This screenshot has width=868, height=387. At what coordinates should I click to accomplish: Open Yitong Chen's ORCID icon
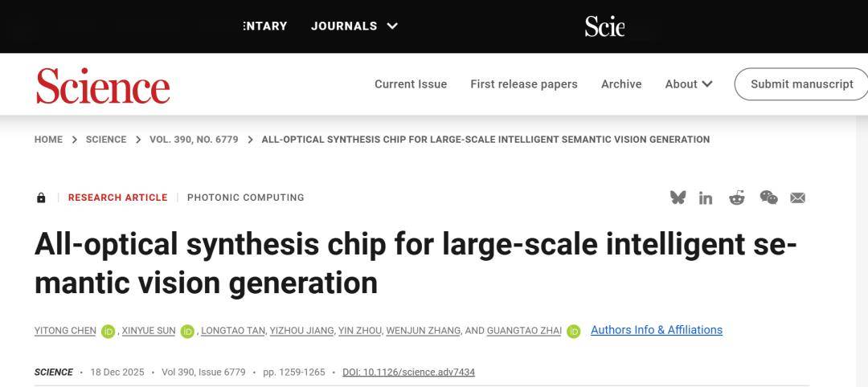click(108, 331)
